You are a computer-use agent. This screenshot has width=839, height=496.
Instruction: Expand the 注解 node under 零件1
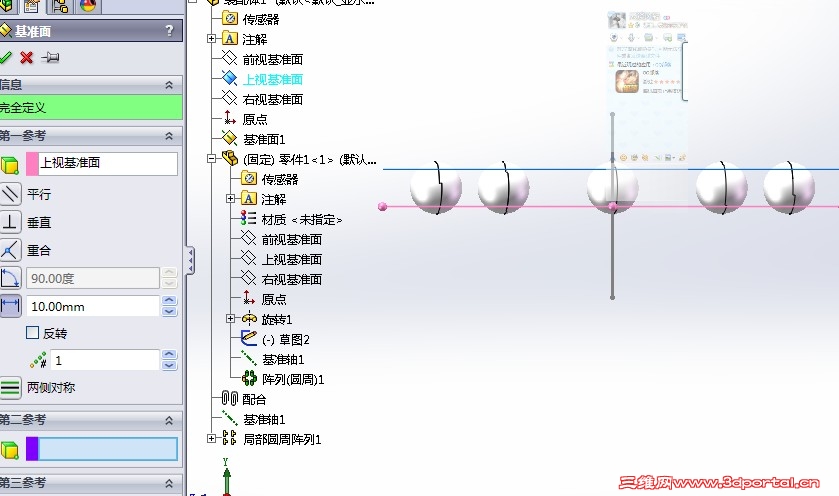230,199
